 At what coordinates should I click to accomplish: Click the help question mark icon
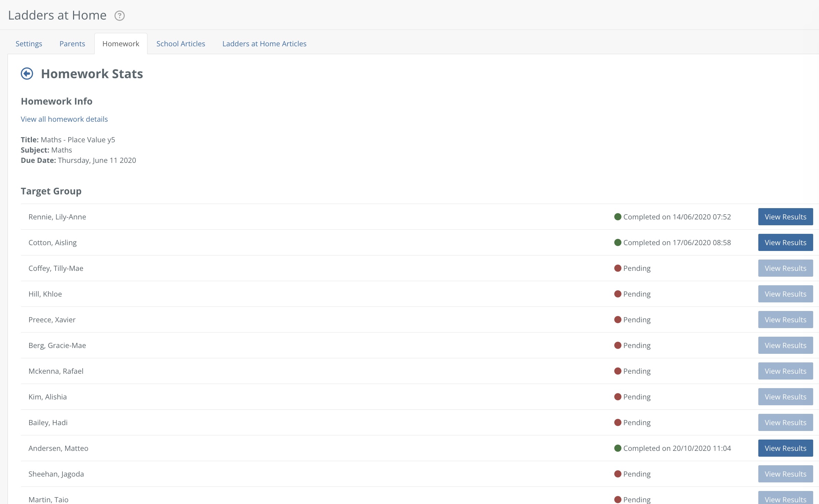(119, 16)
